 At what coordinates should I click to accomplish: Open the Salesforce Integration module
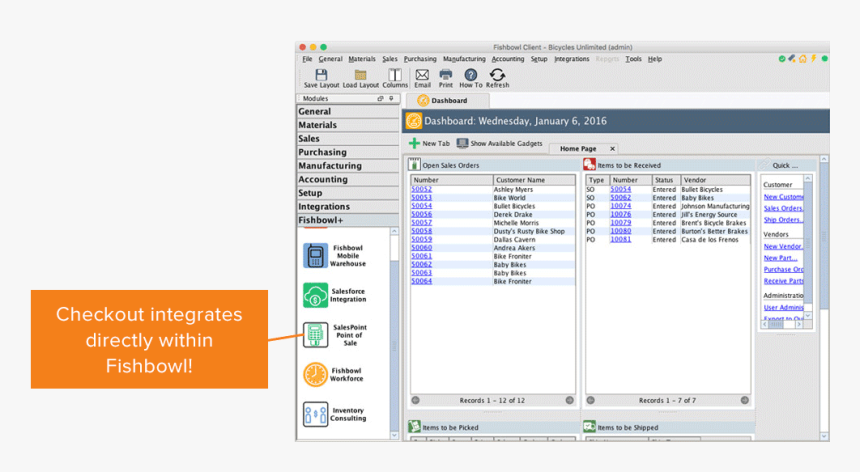pos(316,295)
